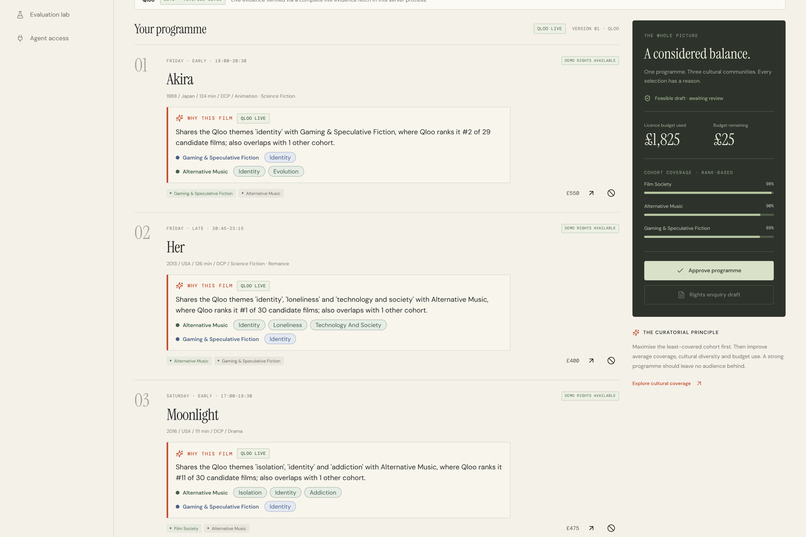Exclude Akira using the block icon
Screen dimensions: 806x537
[x=611, y=193]
